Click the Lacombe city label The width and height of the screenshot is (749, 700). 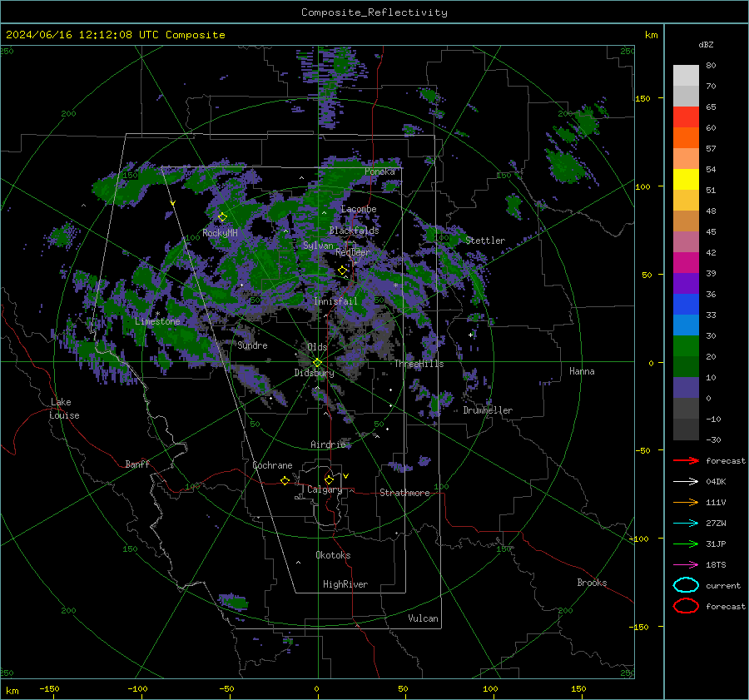pyautogui.click(x=359, y=209)
